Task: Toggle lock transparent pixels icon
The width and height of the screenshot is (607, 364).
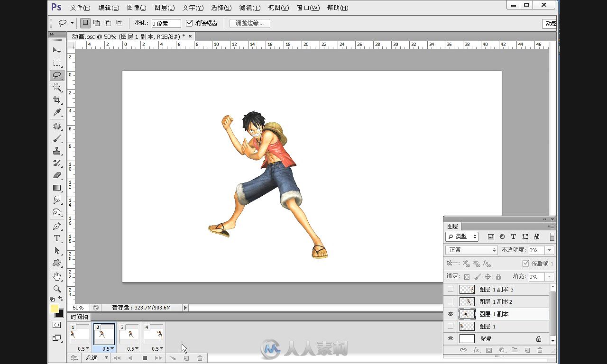Action: pos(467,277)
